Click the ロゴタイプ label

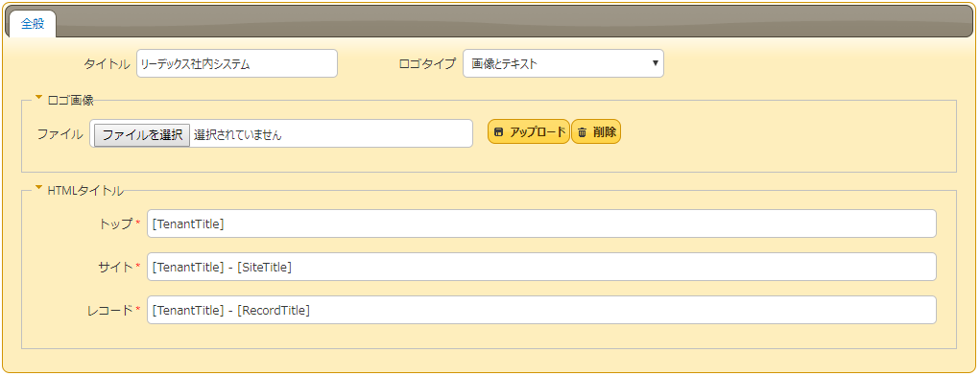click(x=427, y=63)
